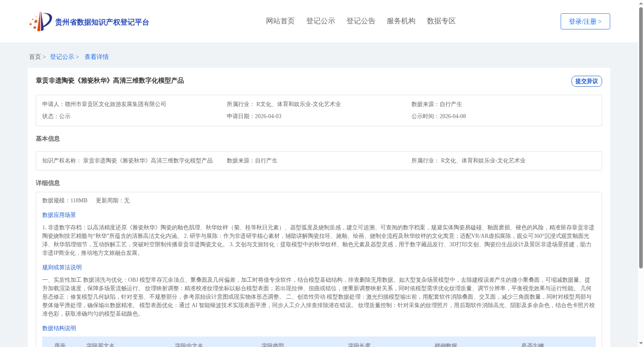Click the 字段英文名 table column header

pos(101,345)
